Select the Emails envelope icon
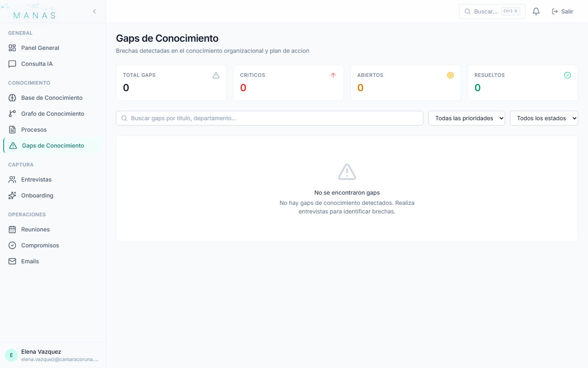The width and height of the screenshot is (588, 368). point(12,261)
